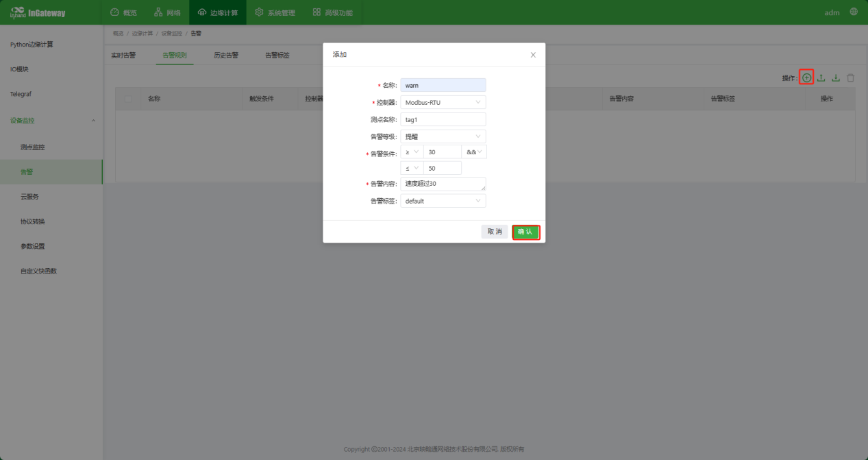Open the ≥ operator dropdown
Image resolution: width=868 pixels, height=460 pixels.
coord(412,152)
